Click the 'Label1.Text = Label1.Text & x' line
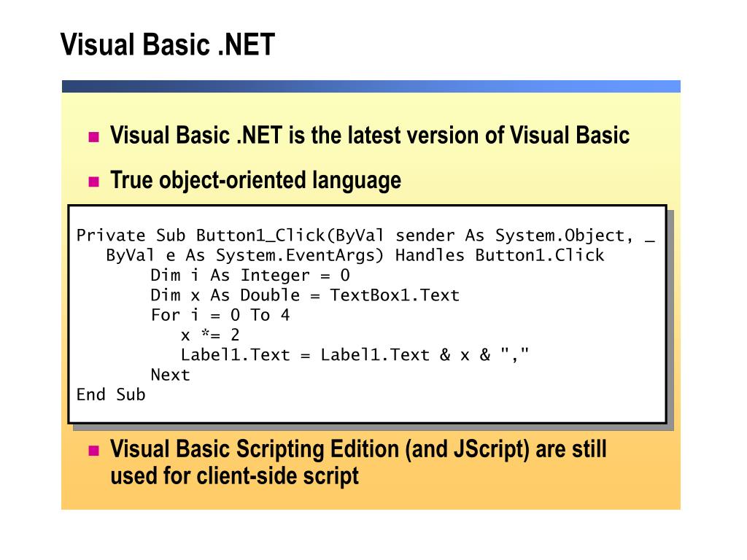This screenshot has height=560, width=747. [x=355, y=355]
